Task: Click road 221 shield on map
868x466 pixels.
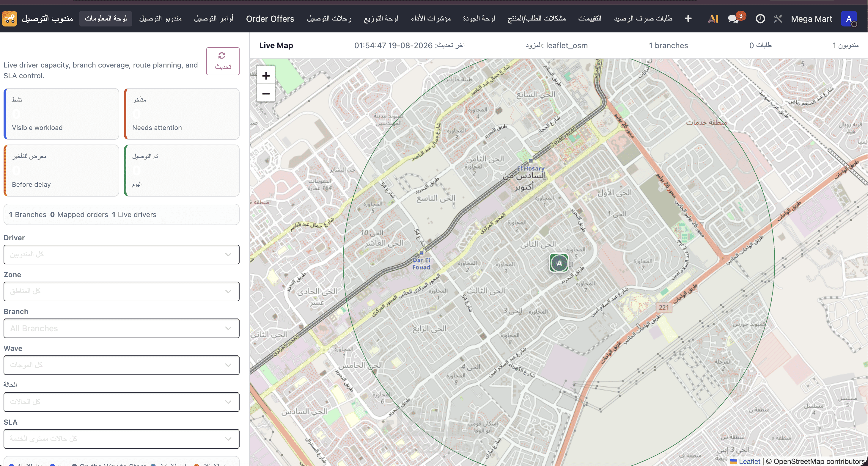Action: pyautogui.click(x=663, y=307)
